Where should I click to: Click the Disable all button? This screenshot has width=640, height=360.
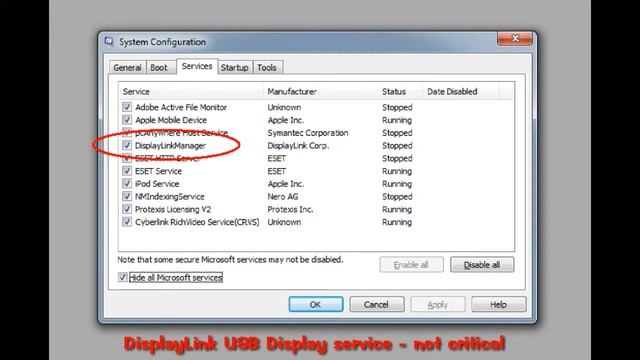tap(482, 265)
